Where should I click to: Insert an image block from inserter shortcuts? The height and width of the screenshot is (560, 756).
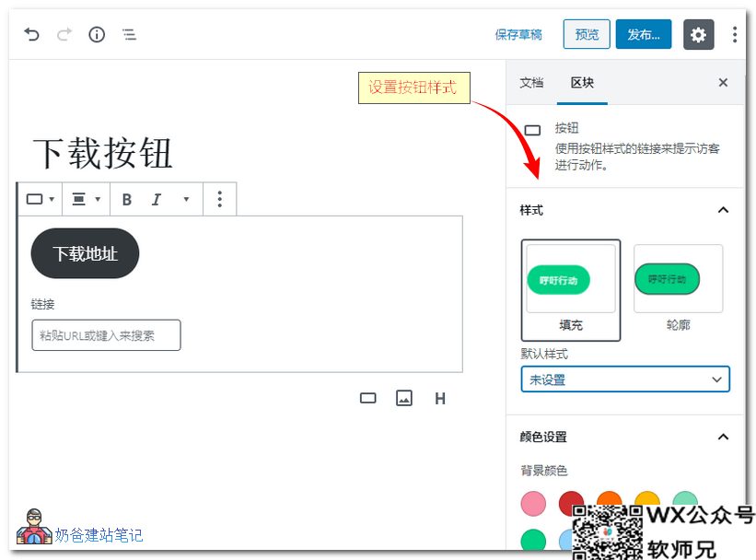(404, 399)
